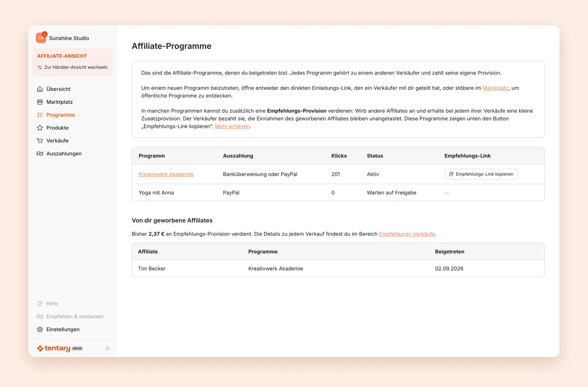
Task: Switch to Händler-Ansicht via swap arrows icon
Action: point(40,67)
